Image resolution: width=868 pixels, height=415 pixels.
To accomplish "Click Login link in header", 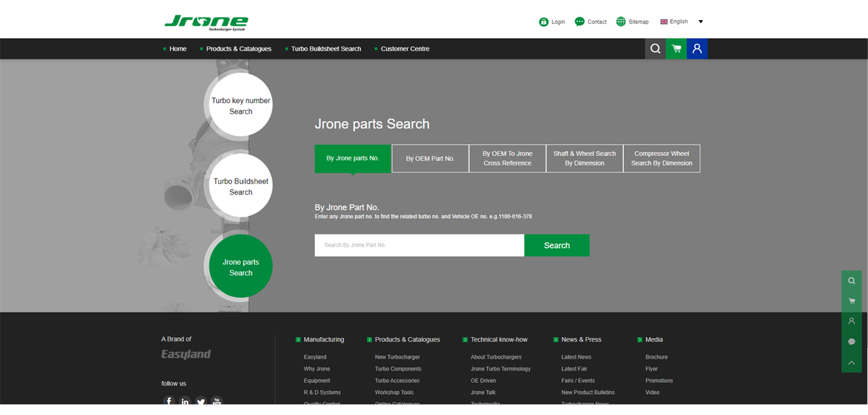I will [558, 22].
